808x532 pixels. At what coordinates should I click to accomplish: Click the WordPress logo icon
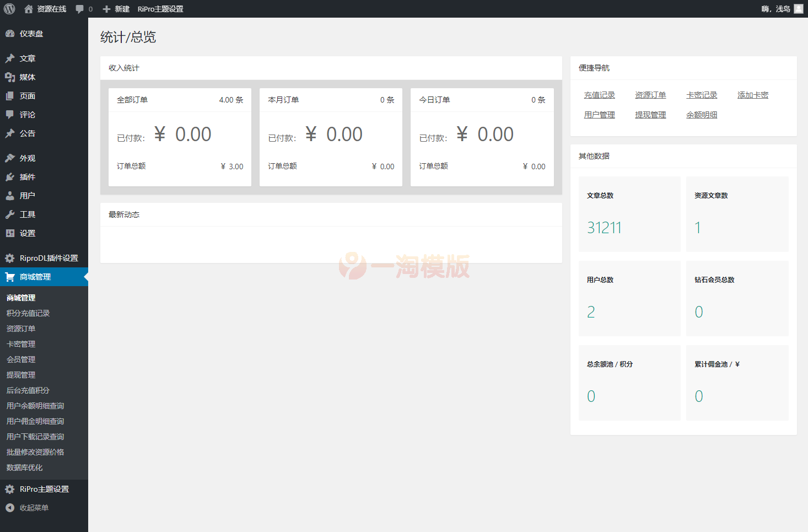pos(9,9)
